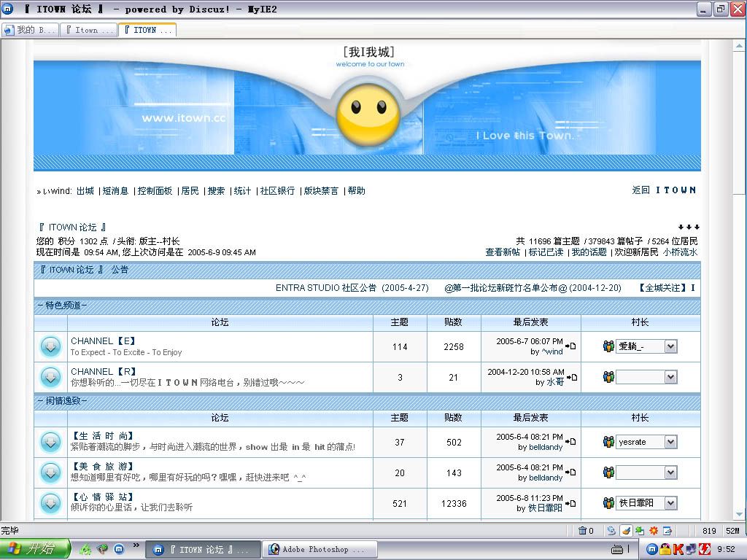Open 控制面板 in the forum menu
Viewport: 747px width, 560px height.
(x=155, y=191)
